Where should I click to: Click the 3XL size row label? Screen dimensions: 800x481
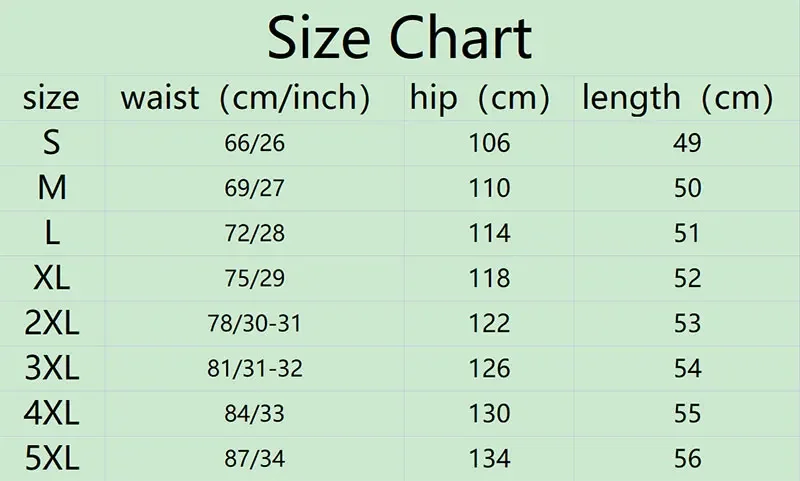[x=51, y=369]
